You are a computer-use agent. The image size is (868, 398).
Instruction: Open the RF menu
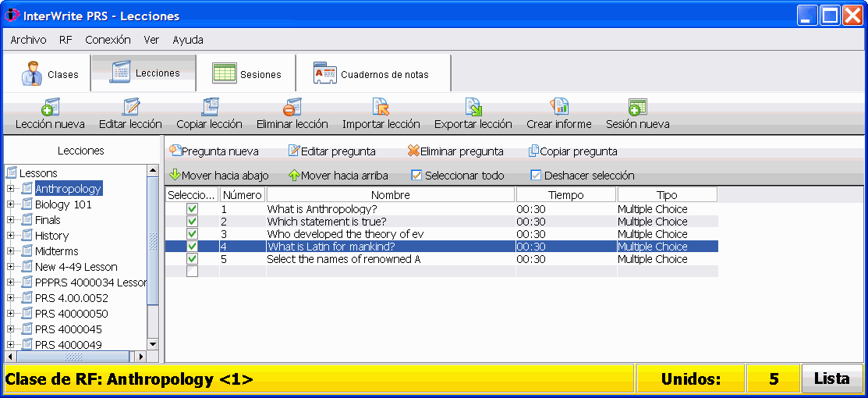pos(66,40)
